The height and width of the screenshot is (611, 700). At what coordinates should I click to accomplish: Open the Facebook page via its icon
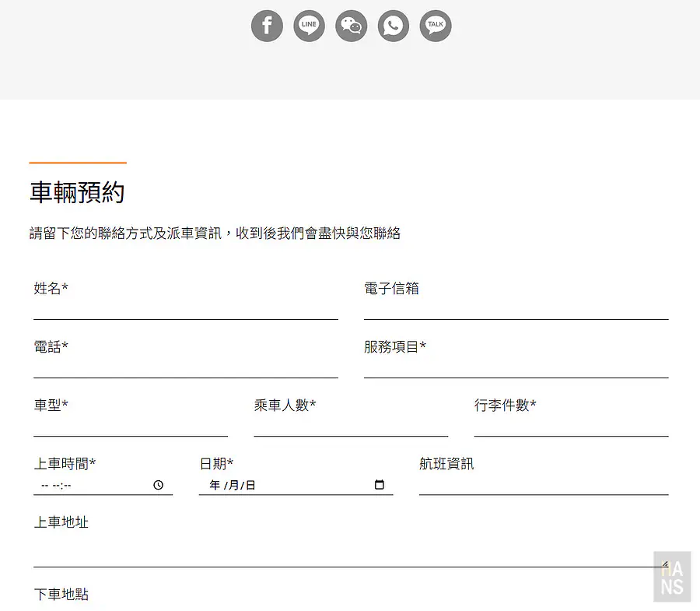click(x=267, y=26)
